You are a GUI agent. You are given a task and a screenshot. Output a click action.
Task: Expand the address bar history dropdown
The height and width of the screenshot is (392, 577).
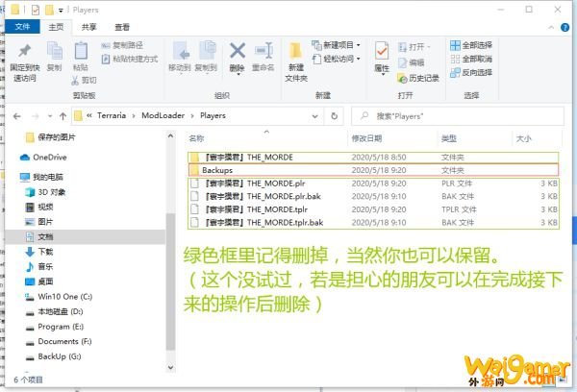click(315, 116)
